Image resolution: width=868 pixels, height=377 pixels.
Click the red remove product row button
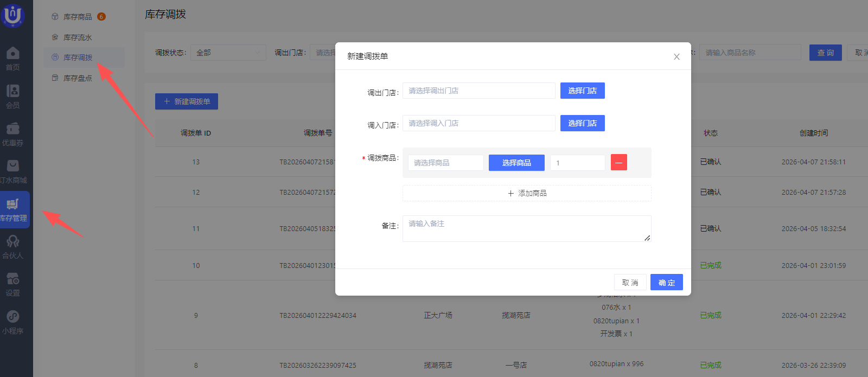pos(618,163)
